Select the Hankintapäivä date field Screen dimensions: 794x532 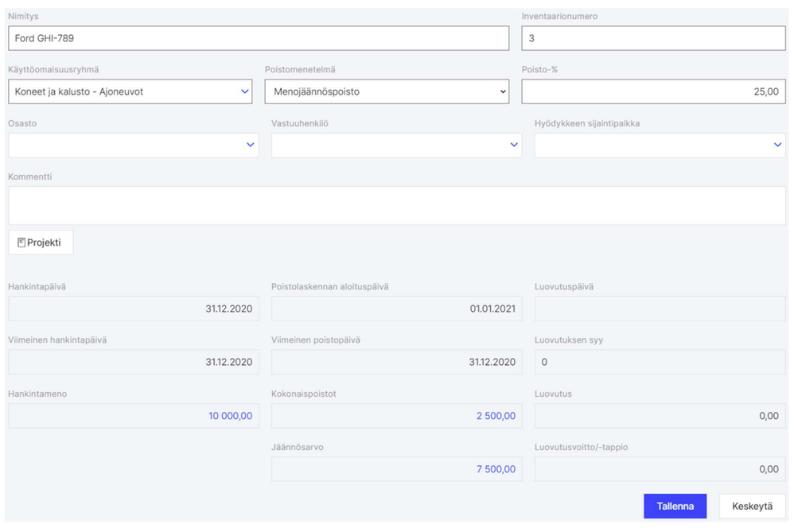click(x=133, y=309)
